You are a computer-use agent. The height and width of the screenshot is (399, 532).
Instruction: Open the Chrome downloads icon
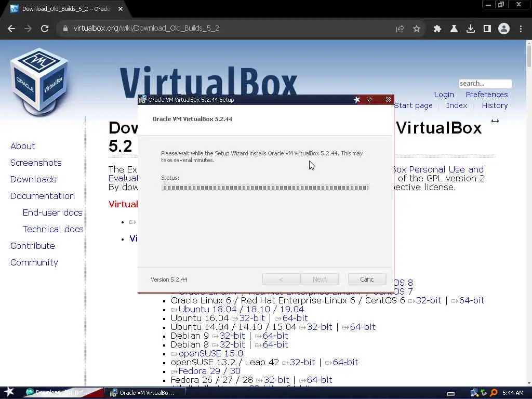coord(471,29)
